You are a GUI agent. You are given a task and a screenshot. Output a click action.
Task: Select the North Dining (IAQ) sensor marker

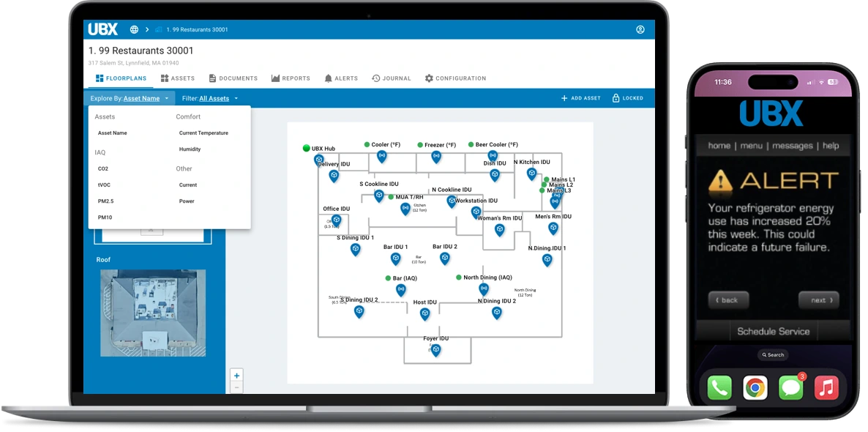484,288
